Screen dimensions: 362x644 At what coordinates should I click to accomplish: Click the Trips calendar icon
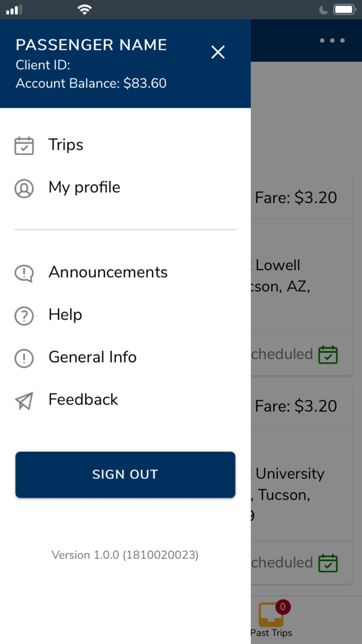(24, 146)
